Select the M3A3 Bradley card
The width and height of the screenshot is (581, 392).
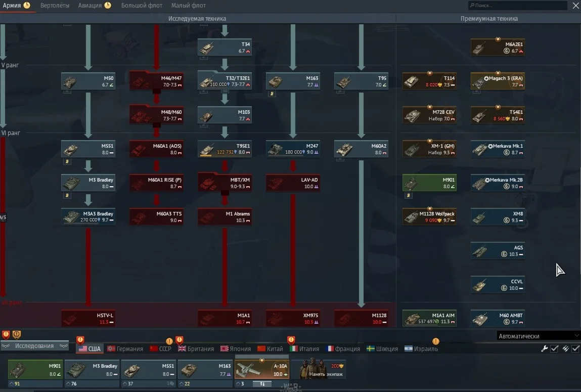[x=88, y=217]
